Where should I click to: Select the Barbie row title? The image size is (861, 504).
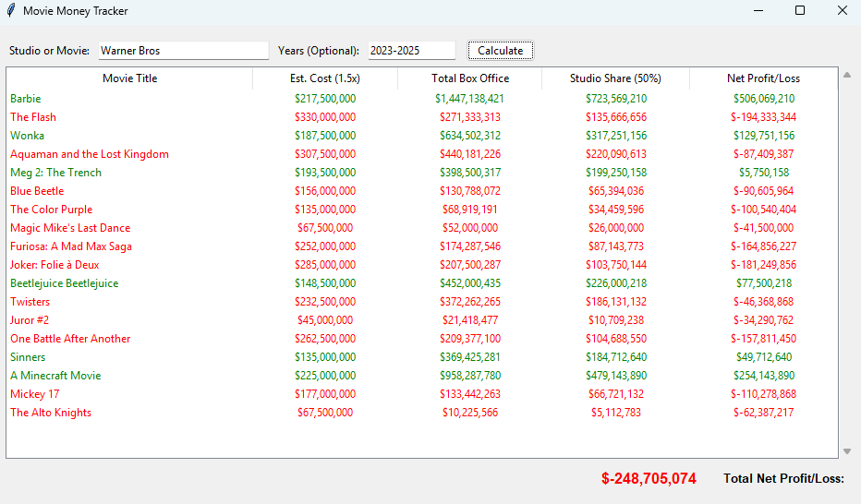pyautogui.click(x=25, y=99)
